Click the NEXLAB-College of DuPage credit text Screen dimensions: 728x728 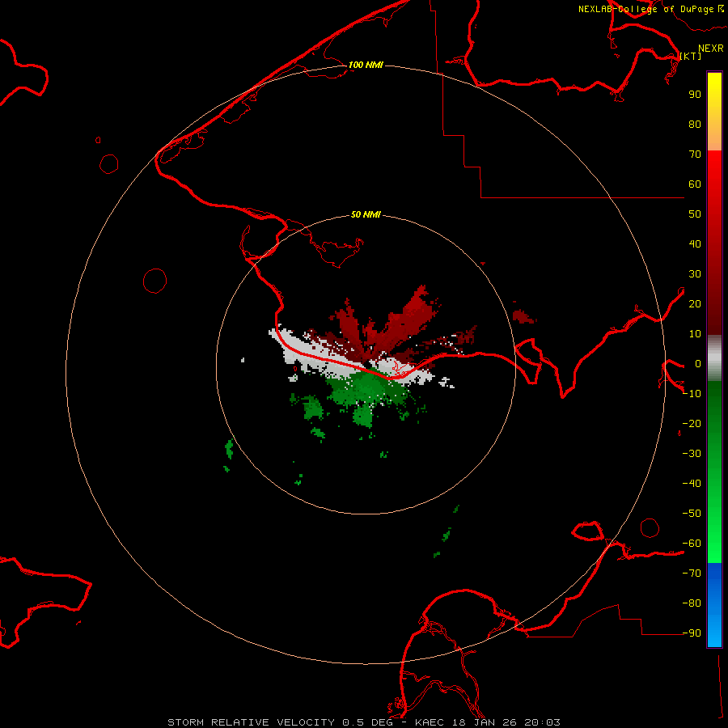point(650,9)
